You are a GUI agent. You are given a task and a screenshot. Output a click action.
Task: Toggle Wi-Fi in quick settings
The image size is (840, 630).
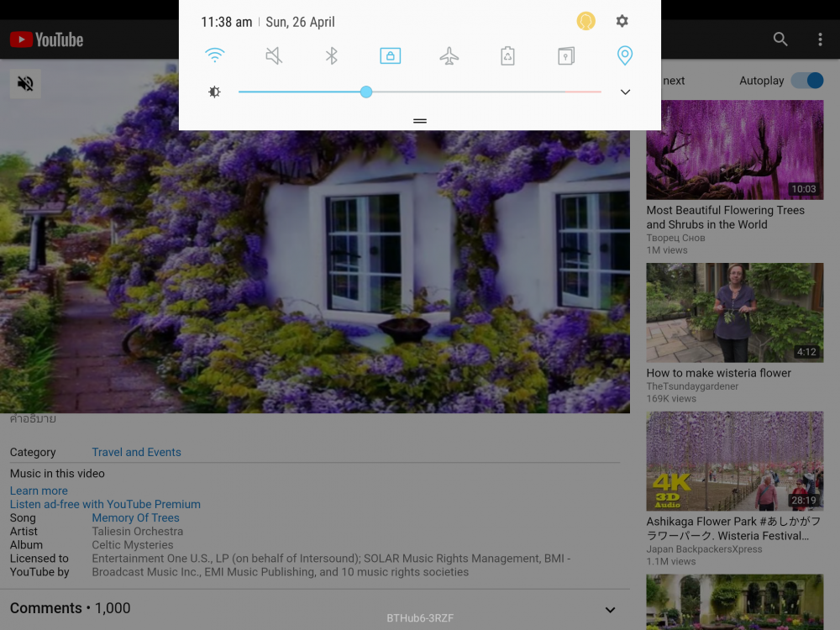[215, 55]
